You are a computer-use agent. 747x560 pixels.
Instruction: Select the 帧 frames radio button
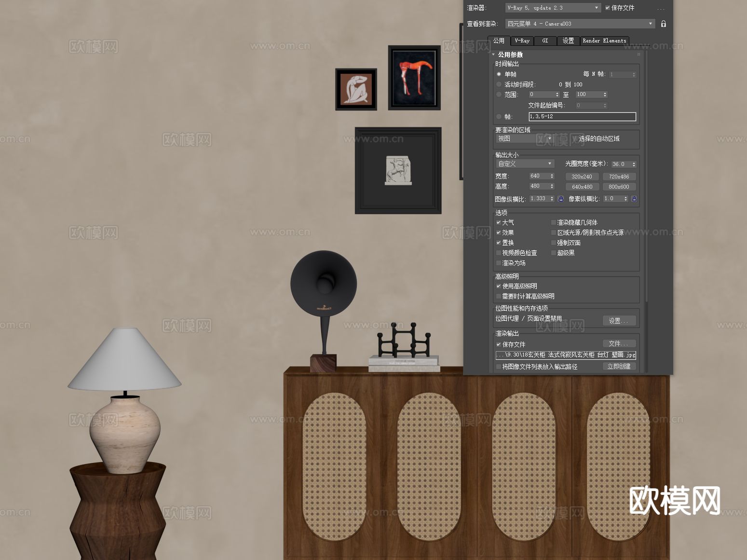[x=499, y=116]
